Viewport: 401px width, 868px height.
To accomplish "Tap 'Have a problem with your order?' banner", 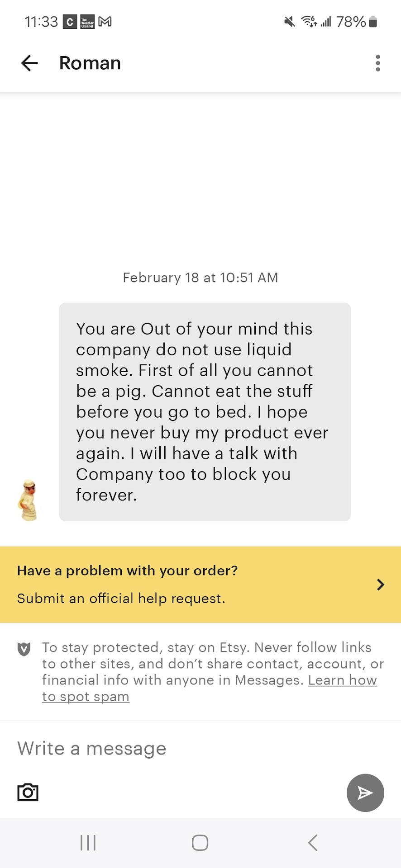I will pyautogui.click(x=128, y=571).
